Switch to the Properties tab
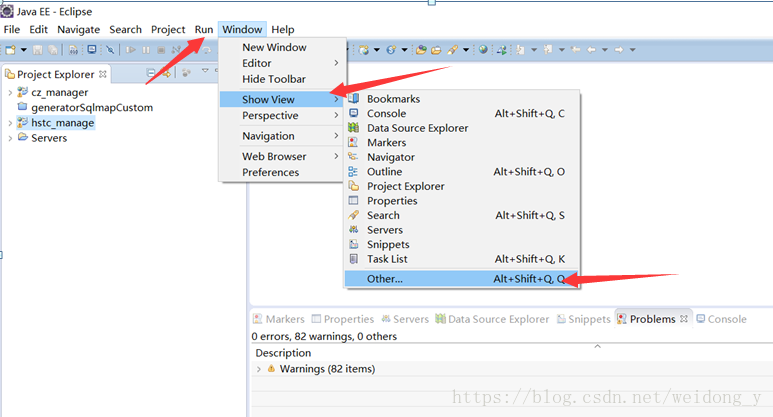Image resolution: width=773 pixels, height=417 pixels. [343, 319]
